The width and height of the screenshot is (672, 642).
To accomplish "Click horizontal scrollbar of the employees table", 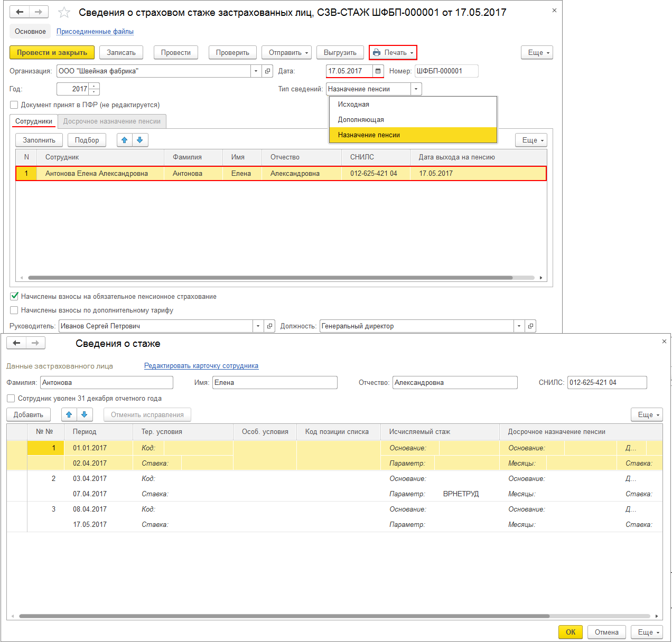I will [x=269, y=278].
